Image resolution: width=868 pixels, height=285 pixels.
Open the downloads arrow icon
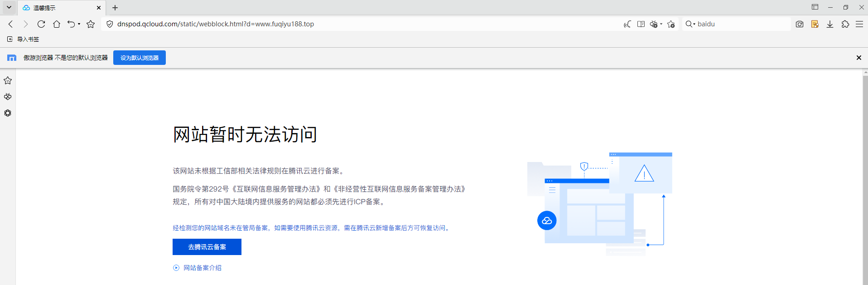(830, 24)
